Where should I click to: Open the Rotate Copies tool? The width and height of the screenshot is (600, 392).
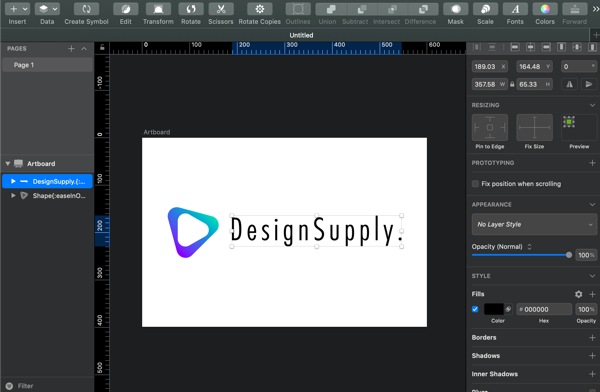click(259, 9)
